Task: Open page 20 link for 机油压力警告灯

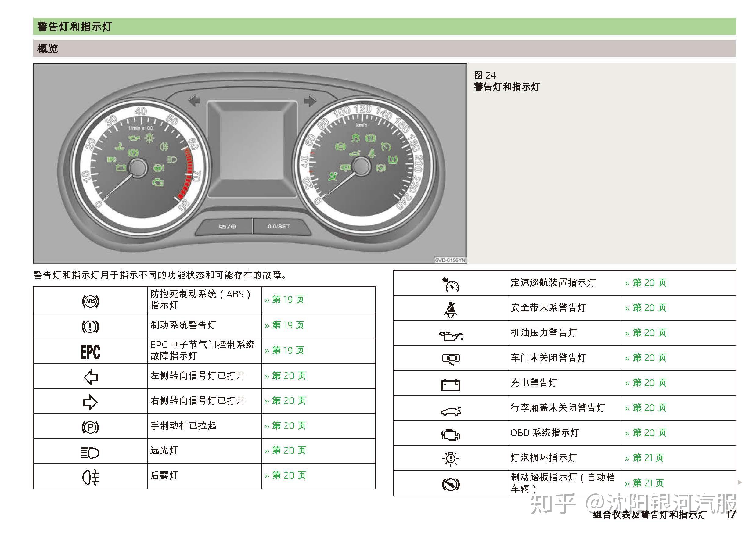Action: pos(646,333)
